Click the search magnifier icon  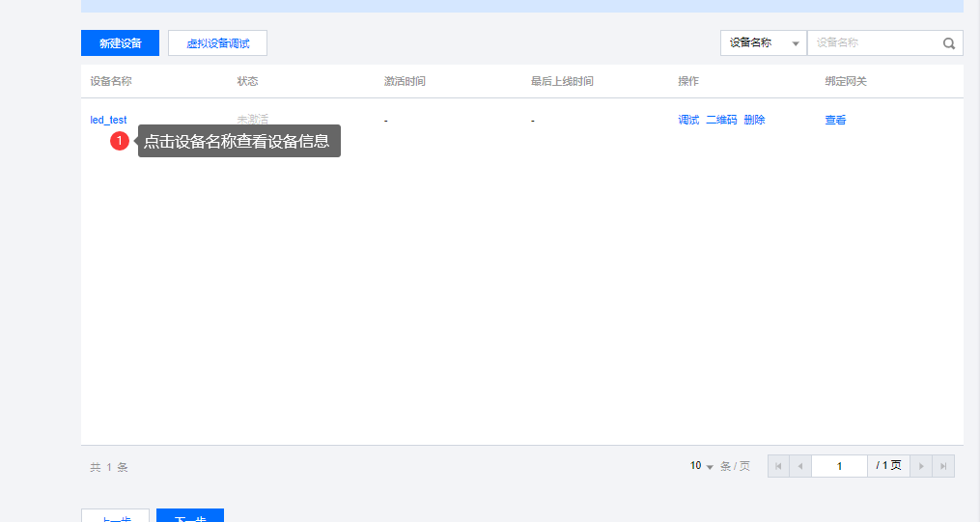[x=949, y=43]
